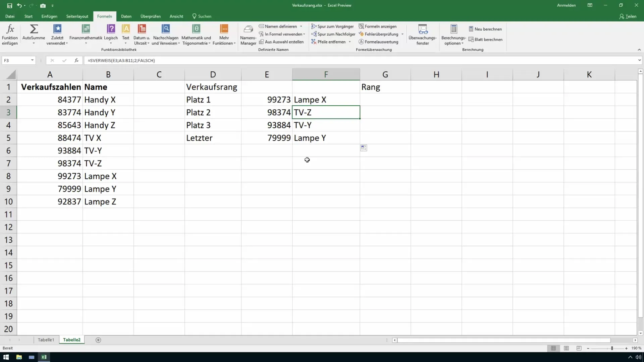Customize Quick Access Toolbar dropdown
Image resolution: width=644 pixels, height=362 pixels.
pos(53,6)
